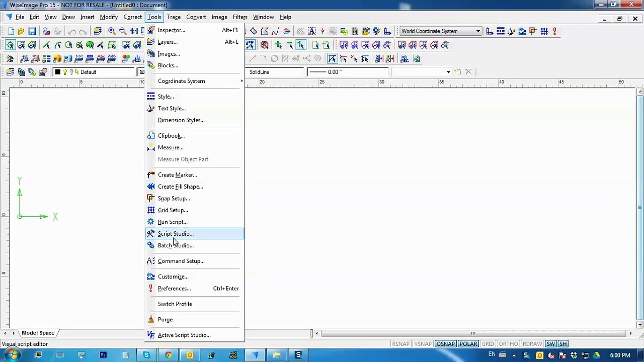Click the horizontal scrollbar thumb
The height and width of the screenshot is (362, 644).
point(473,333)
